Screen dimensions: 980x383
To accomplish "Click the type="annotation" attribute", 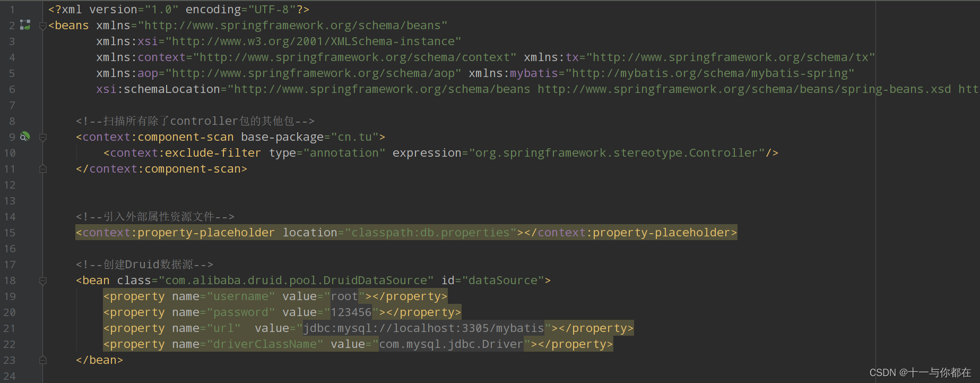I will (327, 153).
